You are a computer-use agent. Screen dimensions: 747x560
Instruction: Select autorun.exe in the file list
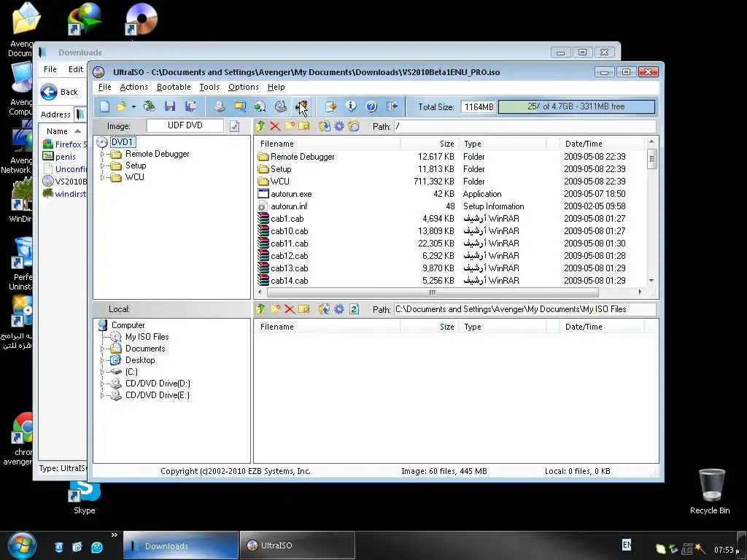(x=291, y=194)
